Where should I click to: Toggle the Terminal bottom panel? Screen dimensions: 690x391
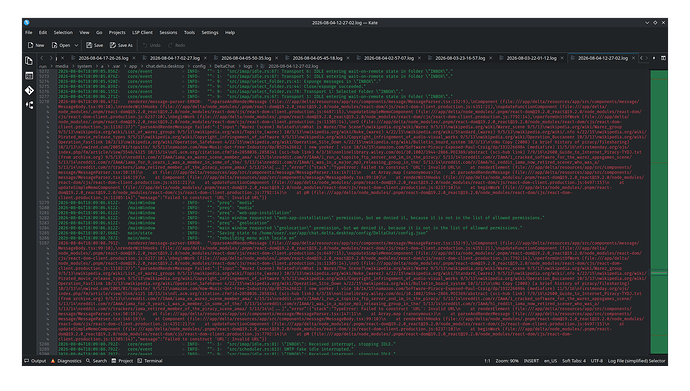(x=150, y=361)
